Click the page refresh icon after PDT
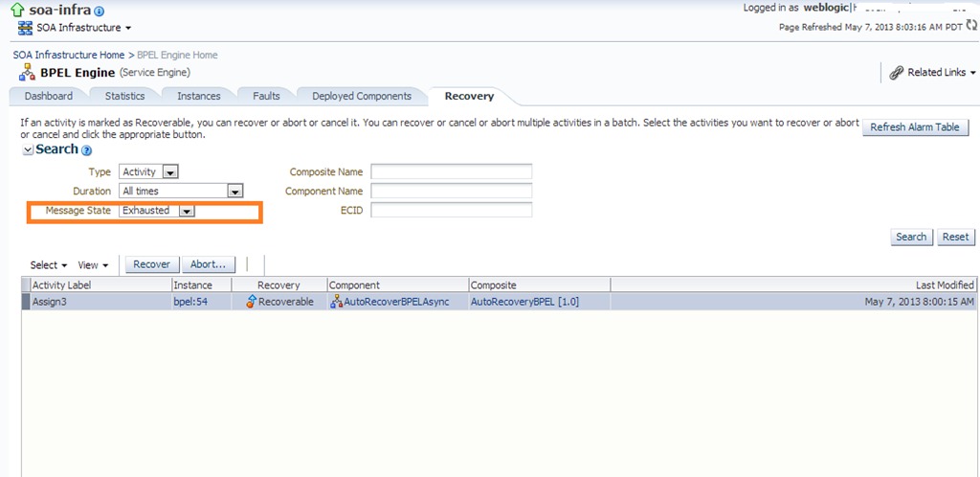Viewport: 980px width, 477px height. [970, 27]
